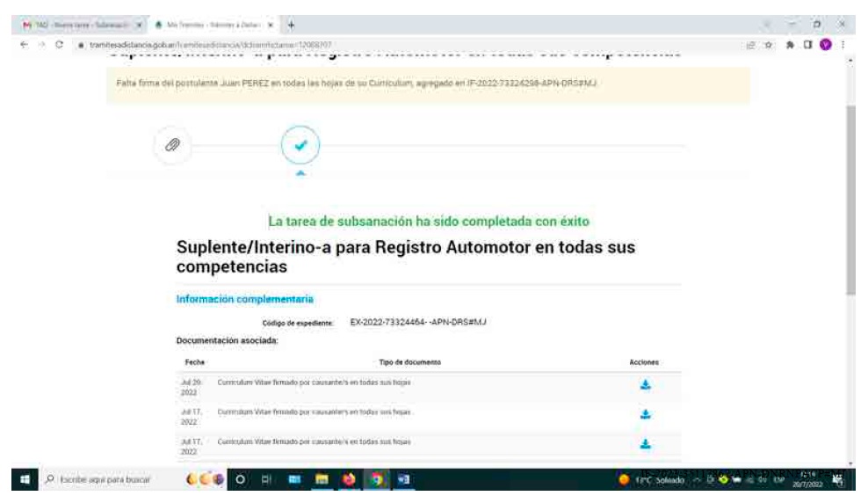Open the notification center icon

pyautogui.click(x=838, y=480)
